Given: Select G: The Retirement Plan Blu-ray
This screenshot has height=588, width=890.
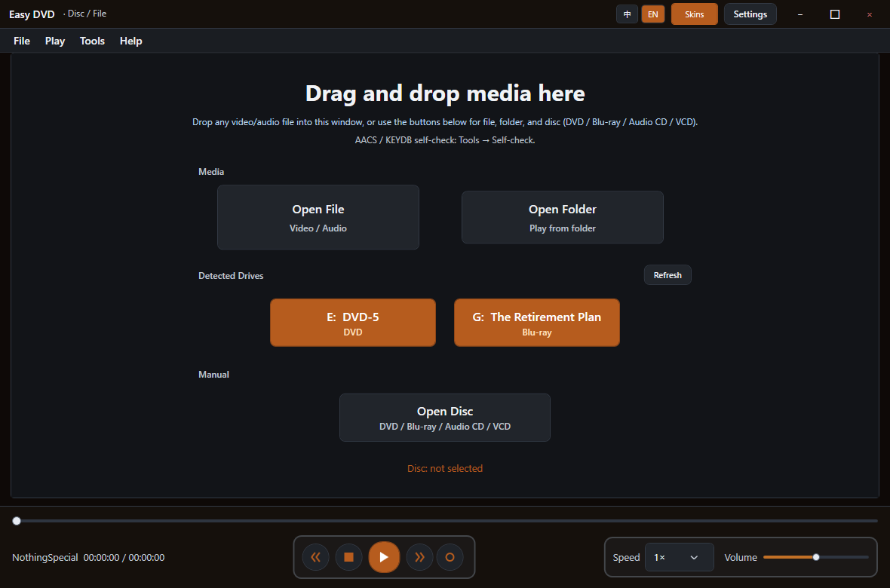Looking at the screenshot, I should click(x=537, y=323).
